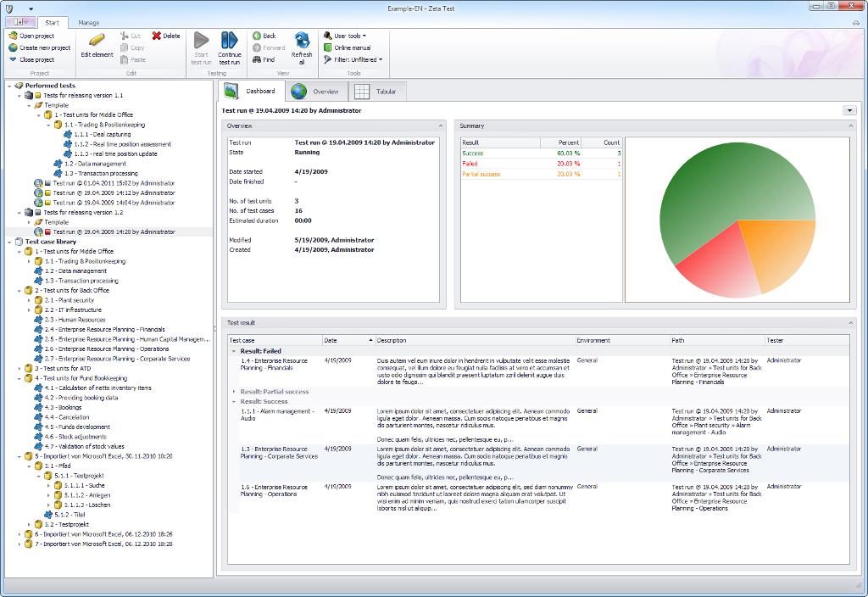Switch to the Manage ribbon tab

88,23
